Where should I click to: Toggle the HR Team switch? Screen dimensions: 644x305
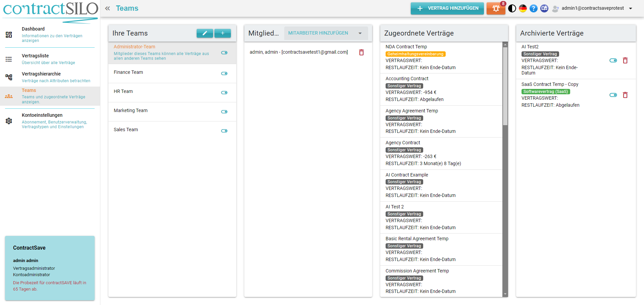pos(224,93)
